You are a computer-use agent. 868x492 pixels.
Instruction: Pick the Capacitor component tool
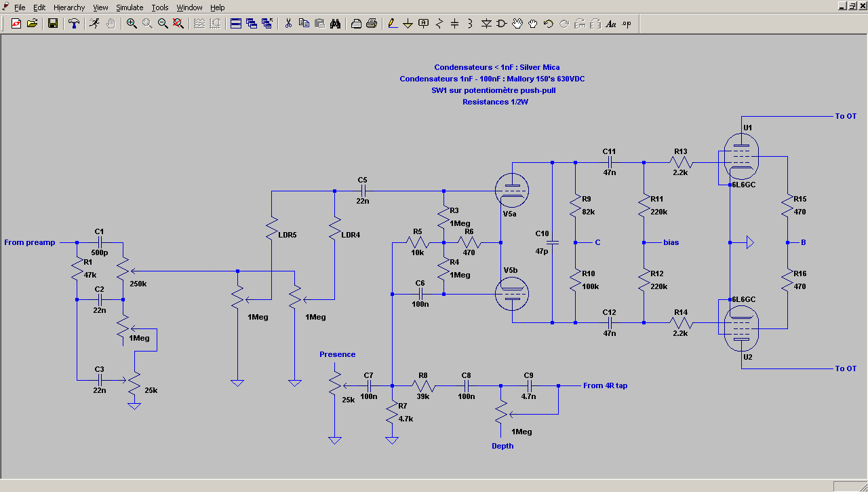tap(455, 24)
